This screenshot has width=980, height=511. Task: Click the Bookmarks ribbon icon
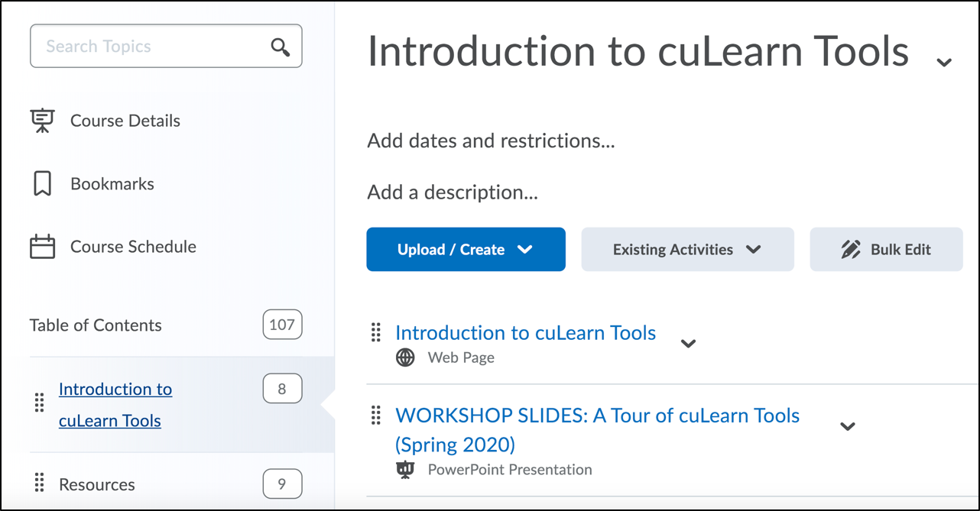(42, 184)
